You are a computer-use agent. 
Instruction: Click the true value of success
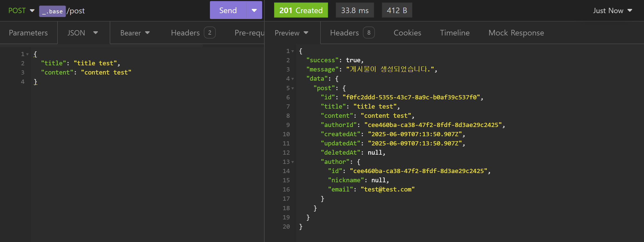click(x=353, y=60)
